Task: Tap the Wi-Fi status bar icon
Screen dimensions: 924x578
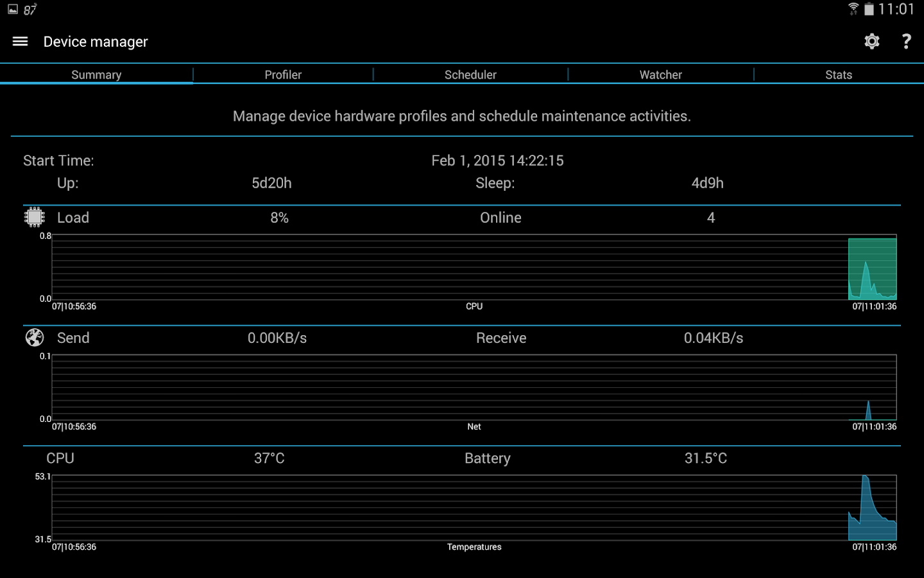Action: 853,9
